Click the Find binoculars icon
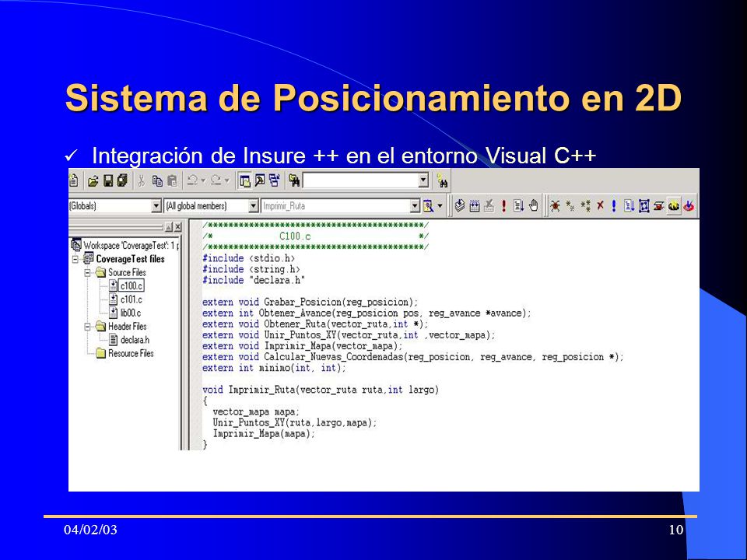 443,181
